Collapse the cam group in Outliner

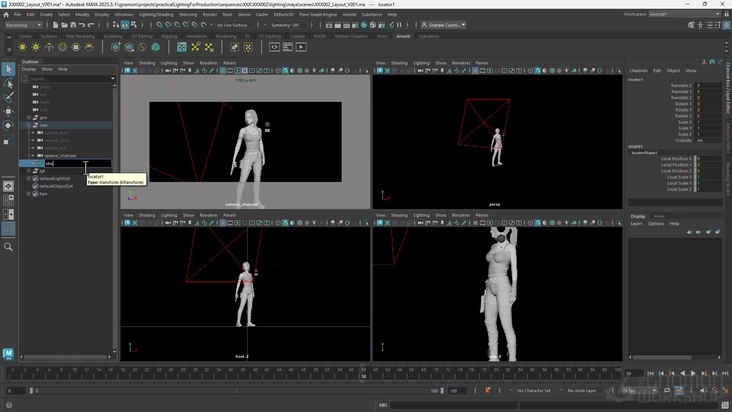(x=31, y=125)
